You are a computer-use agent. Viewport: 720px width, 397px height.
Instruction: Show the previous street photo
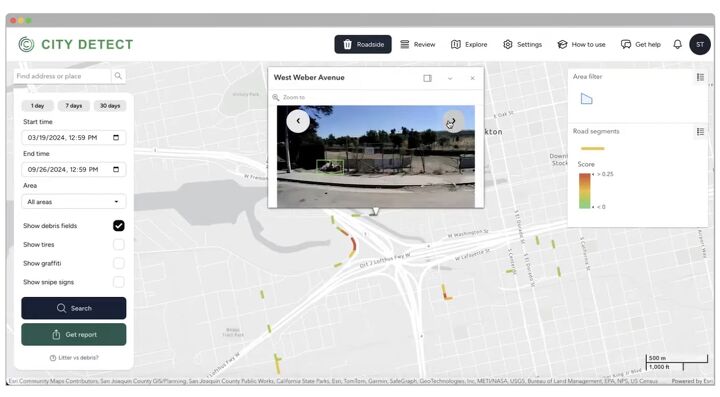tap(298, 121)
